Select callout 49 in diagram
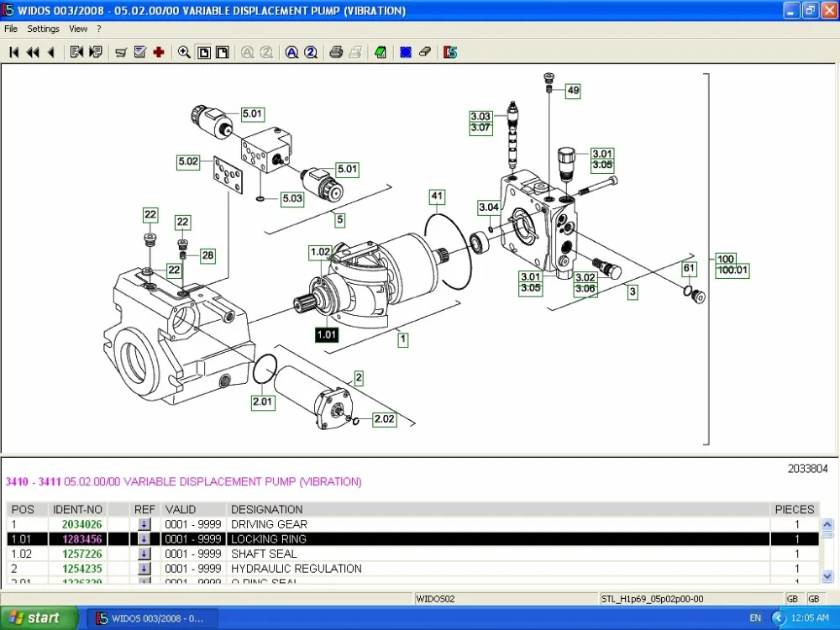 pyautogui.click(x=573, y=91)
